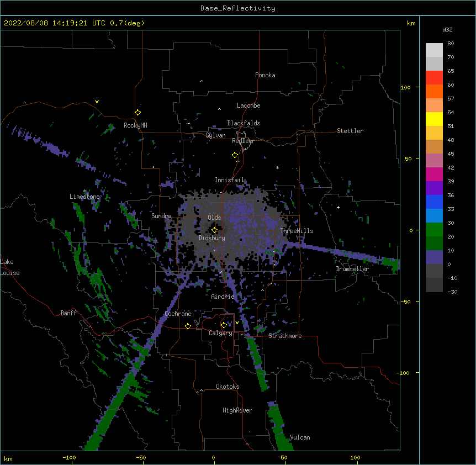Viewport: 476px width, 465px height.
Task: Click the Okotoks label
Action: click(x=228, y=387)
